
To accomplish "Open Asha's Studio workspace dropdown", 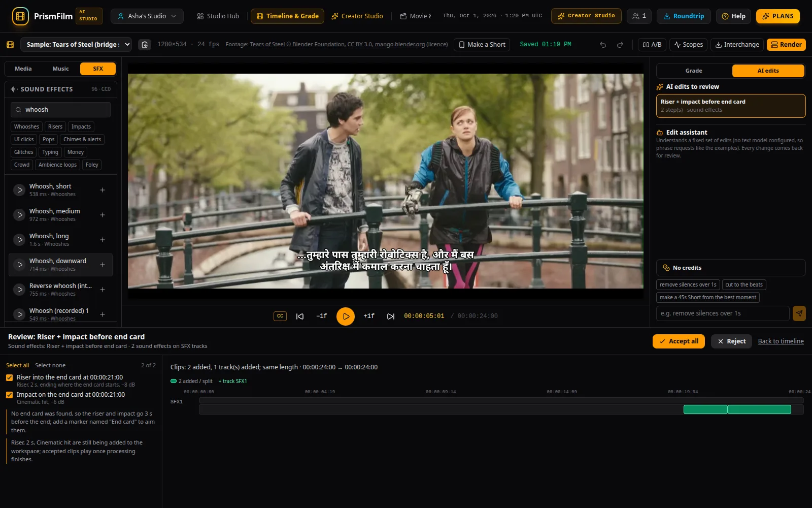I will click(x=147, y=16).
